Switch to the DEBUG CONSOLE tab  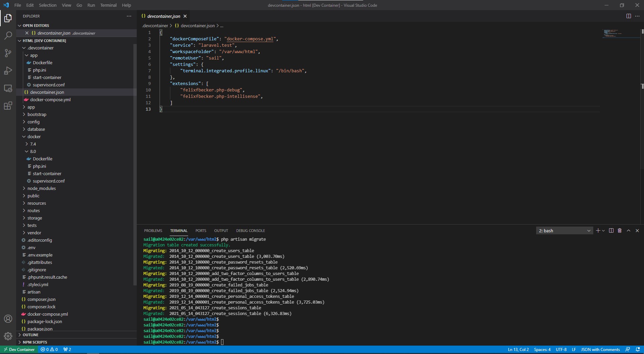[x=251, y=231]
